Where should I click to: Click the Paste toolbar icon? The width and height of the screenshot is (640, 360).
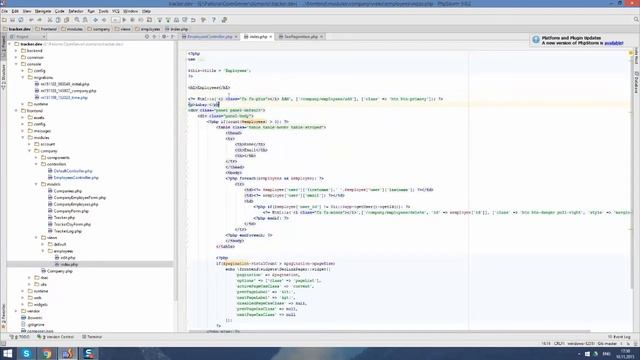point(67,20)
